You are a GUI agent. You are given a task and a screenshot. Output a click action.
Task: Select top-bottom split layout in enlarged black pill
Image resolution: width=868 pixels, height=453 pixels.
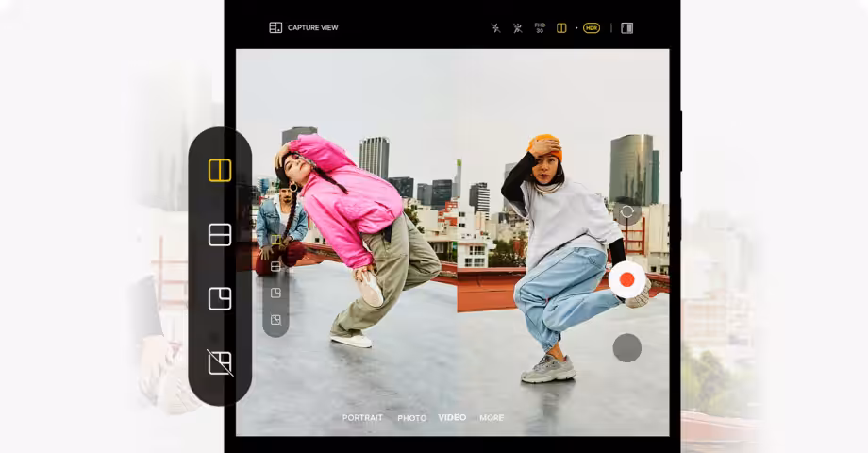coord(220,235)
